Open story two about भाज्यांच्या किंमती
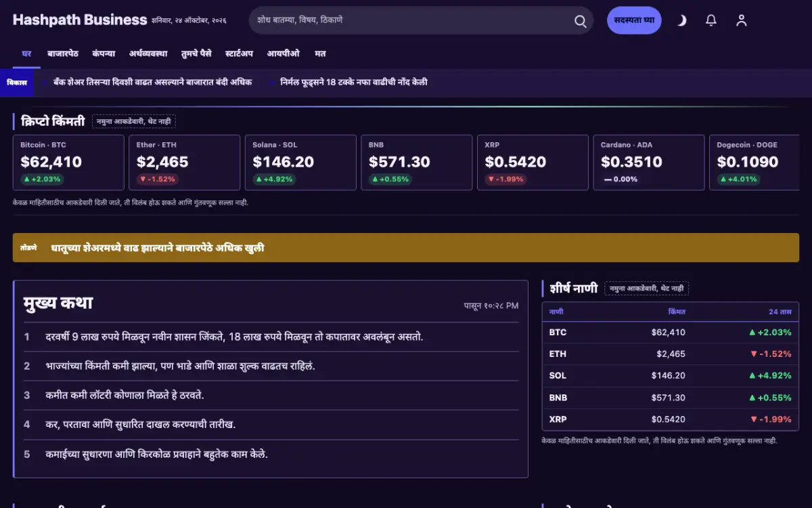Image resolution: width=812 pixels, height=508 pixels. click(x=180, y=366)
